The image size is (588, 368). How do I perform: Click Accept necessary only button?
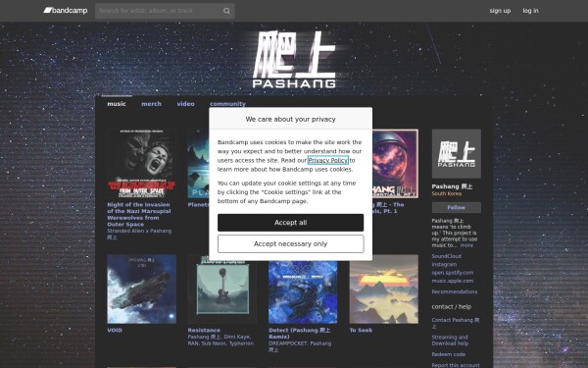291,244
